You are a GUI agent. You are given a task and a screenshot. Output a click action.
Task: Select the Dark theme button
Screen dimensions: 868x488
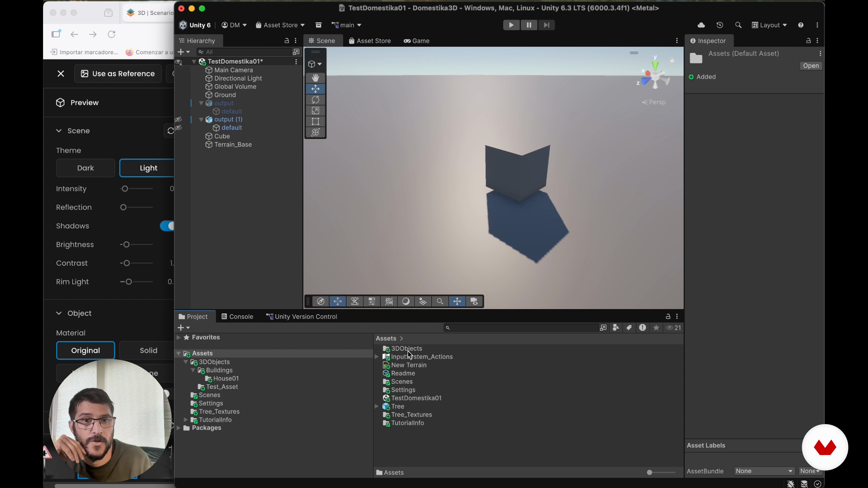coord(86,168)
